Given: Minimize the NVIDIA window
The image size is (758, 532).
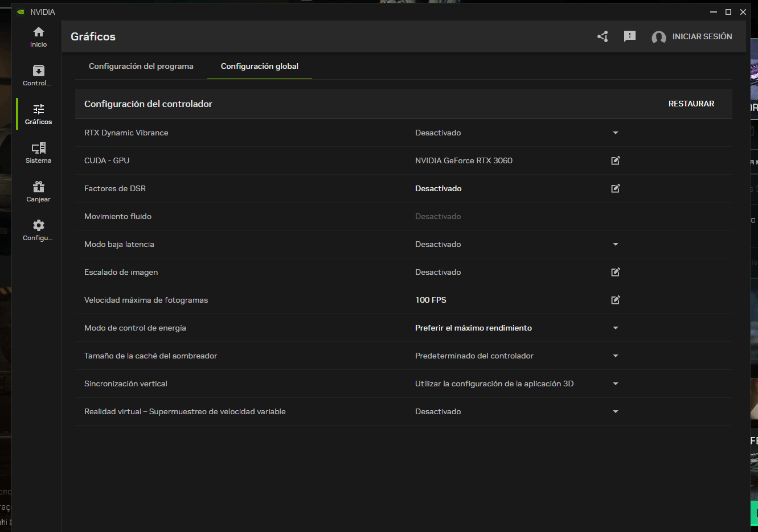Looking at the screenshot, I should tap(714, 12).
